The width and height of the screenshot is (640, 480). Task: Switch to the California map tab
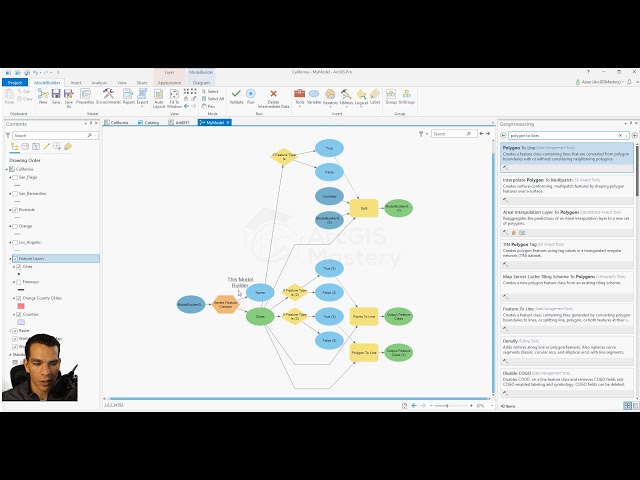tap(117, 122)
